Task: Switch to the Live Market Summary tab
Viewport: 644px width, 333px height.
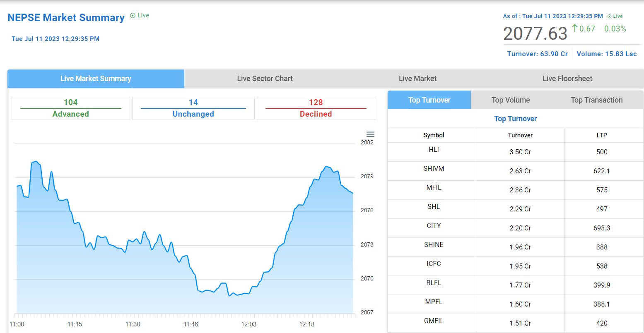Action: (x=96, y=79)
